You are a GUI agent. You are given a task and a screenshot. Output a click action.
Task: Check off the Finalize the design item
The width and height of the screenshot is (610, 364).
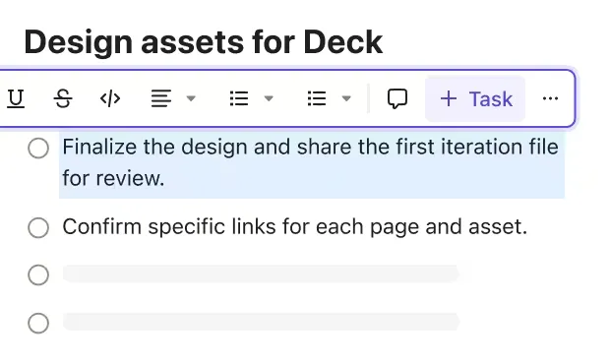pos(38,148)
